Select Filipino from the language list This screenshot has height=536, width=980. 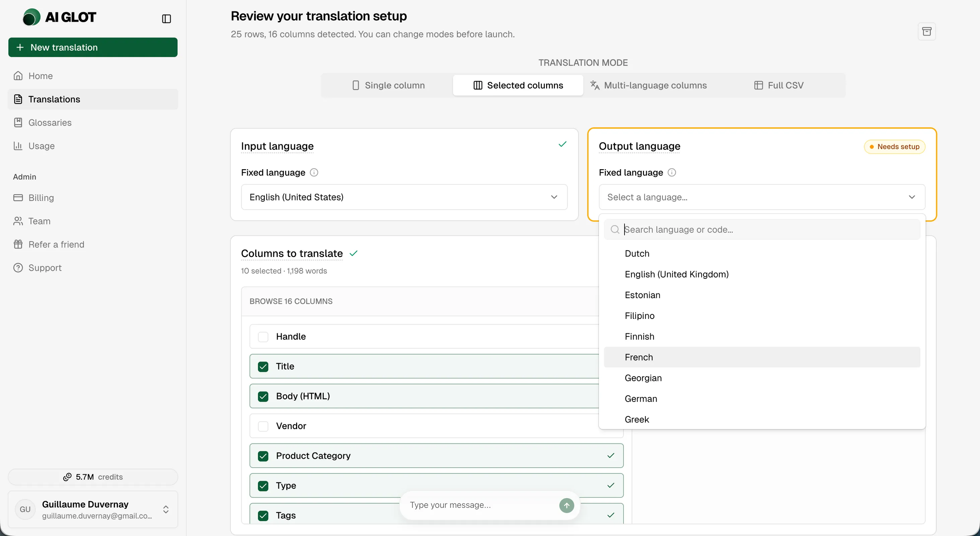pyautogui.click(x=762, y=316)
